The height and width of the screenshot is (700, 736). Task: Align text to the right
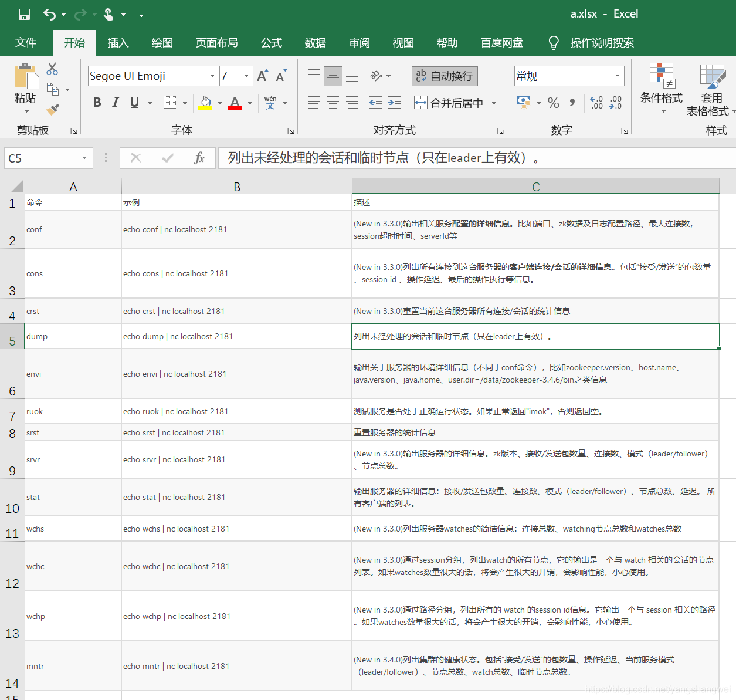coord(352,103)
